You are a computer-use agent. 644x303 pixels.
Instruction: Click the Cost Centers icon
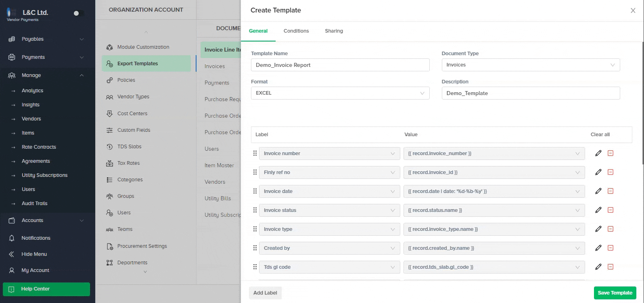109,114
